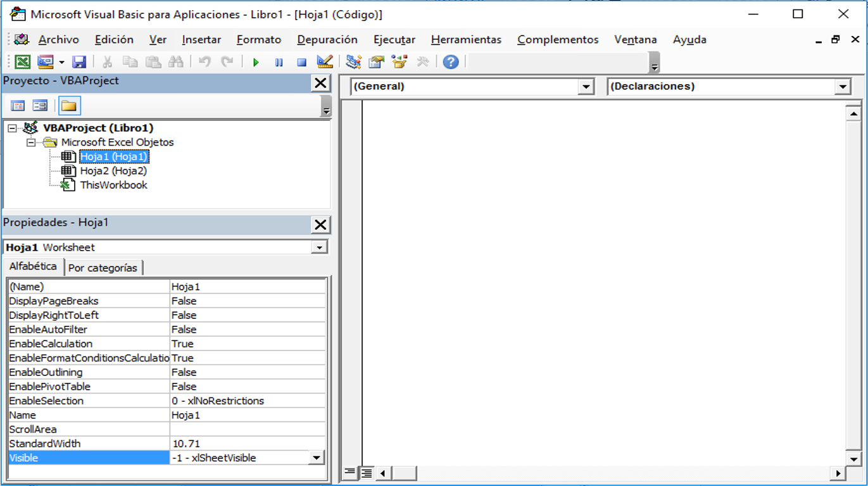Image resolution: width=868 pixels, height=486 pixels.
Task: Select Hoja1 (Hoja1) in project tree
Action: click(x=114, y=156)
